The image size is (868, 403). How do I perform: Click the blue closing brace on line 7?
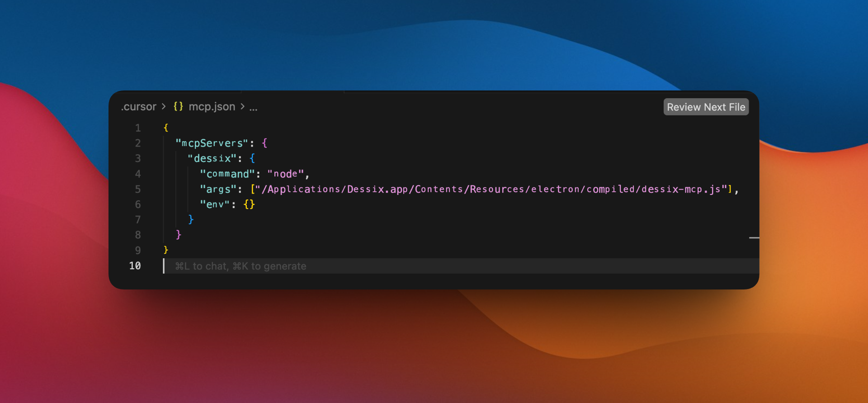(x=191, y=219)
